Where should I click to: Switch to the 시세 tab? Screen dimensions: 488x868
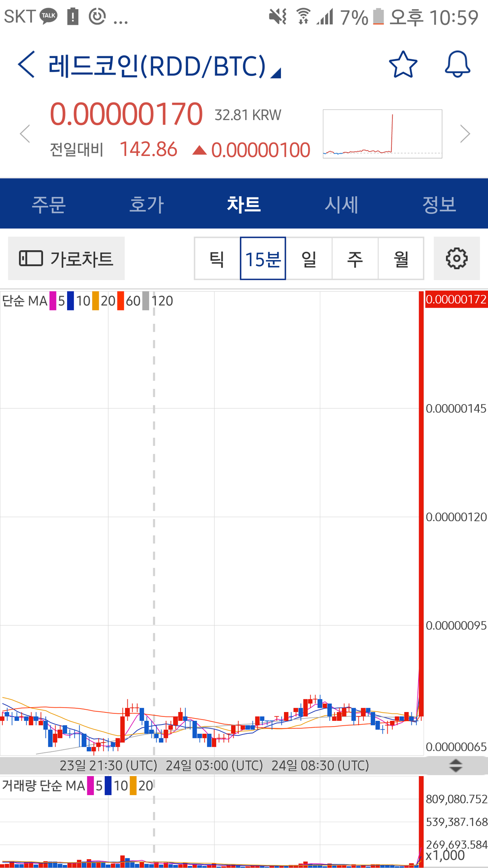[x=342, y=204]
